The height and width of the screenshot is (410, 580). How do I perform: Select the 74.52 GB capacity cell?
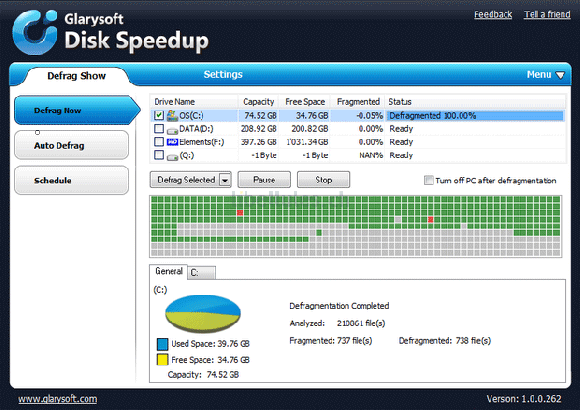click(260, 115)
